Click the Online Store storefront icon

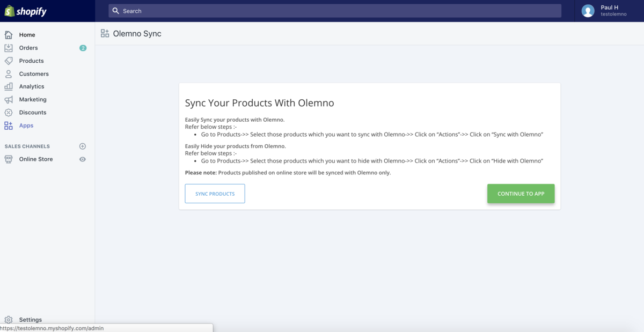click(x=9, y=159)
